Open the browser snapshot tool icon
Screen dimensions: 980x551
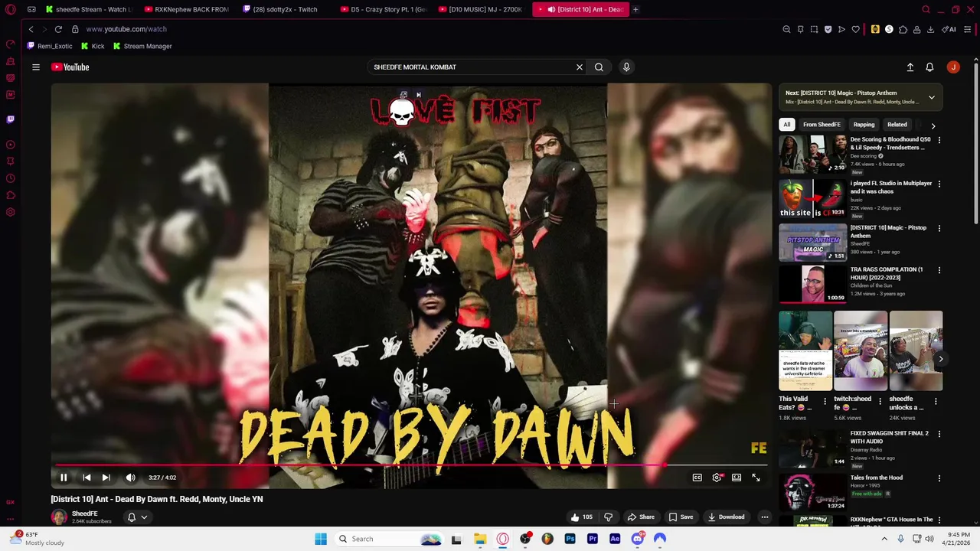click(814, 29)
